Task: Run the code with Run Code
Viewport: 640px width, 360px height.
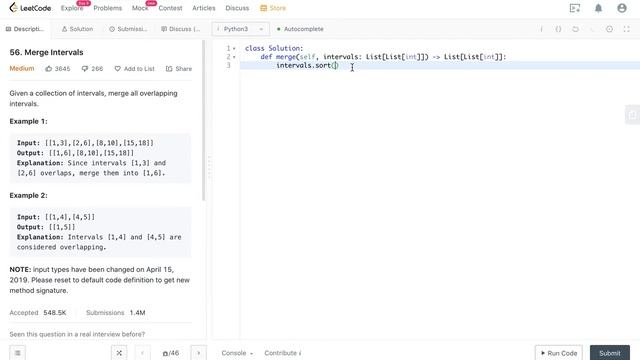Action: [559, 353]
